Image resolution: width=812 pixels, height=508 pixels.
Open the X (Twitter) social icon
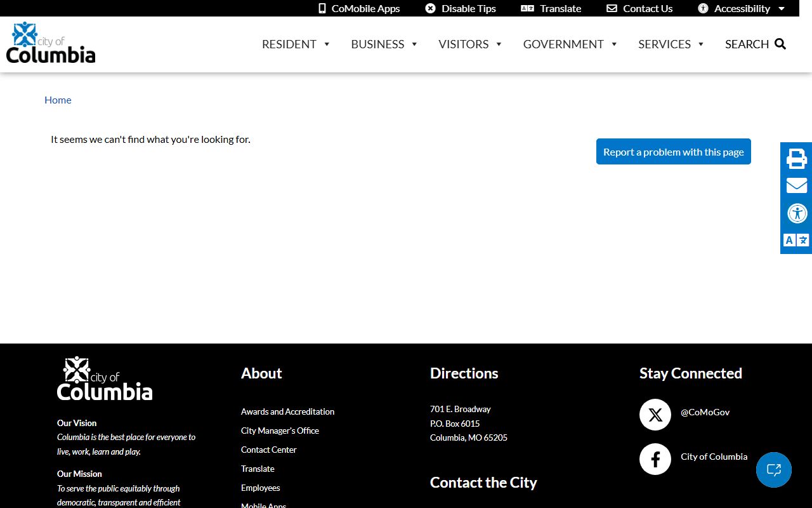tap(655, 415)
